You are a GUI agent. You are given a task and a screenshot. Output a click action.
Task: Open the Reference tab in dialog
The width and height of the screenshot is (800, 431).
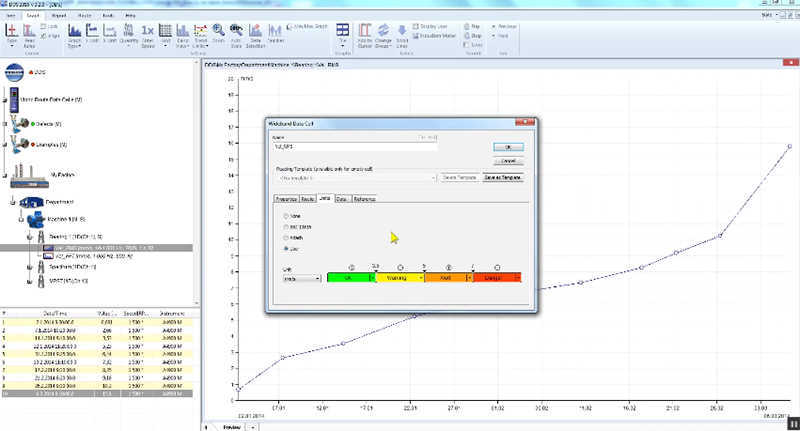tap(364, 200)
